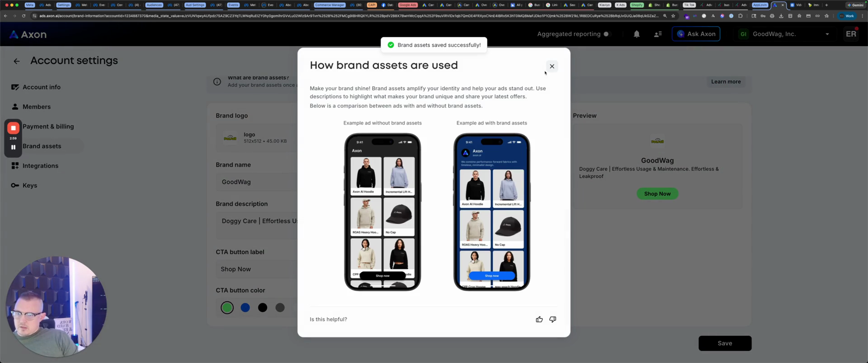Click the Keys key icon

(x=15, y=186)
